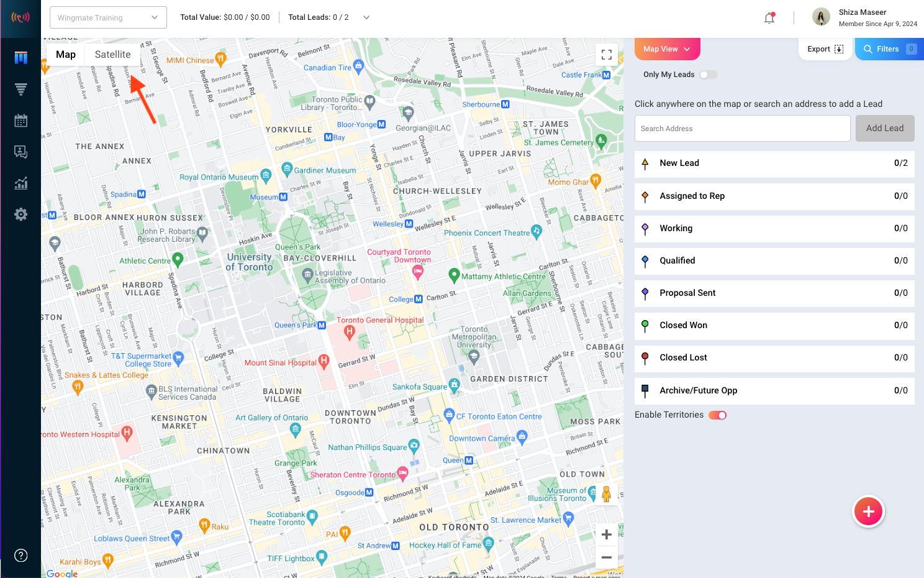Toggle fullscreen map view
This screenshot has width=924, height=578.
pos(607,55)
